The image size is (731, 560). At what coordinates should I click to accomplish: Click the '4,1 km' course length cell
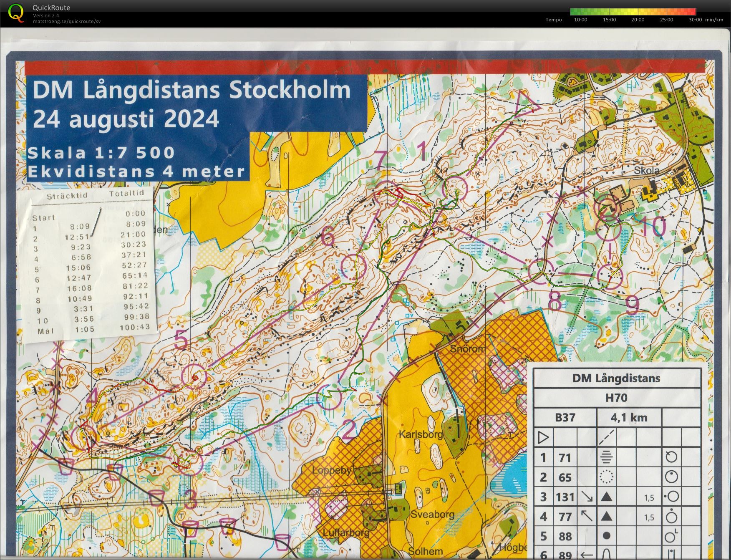tap(629, 417)
